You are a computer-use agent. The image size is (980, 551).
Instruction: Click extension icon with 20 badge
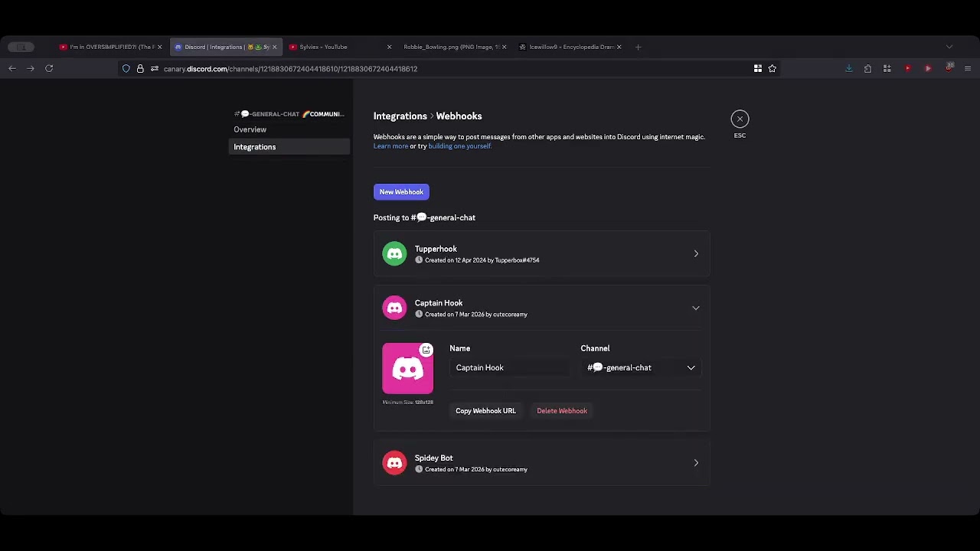[x=949, y=68]
